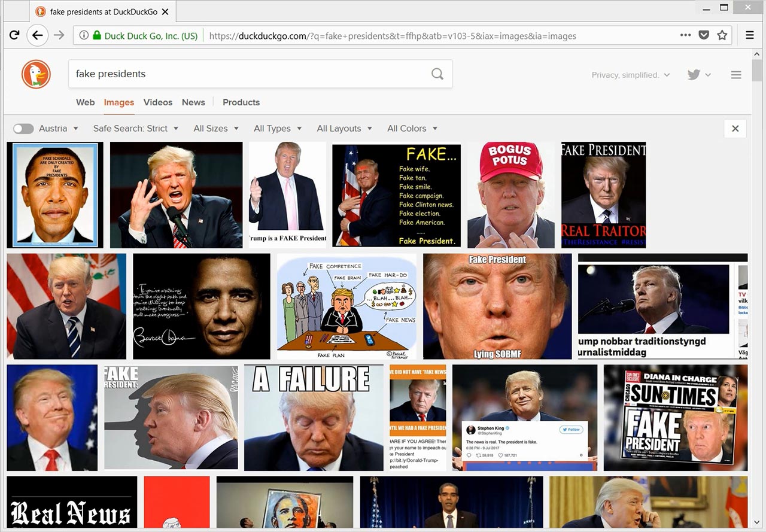
Task: Open the long-nose shadow Fake President image
Action: click(171, 418)
